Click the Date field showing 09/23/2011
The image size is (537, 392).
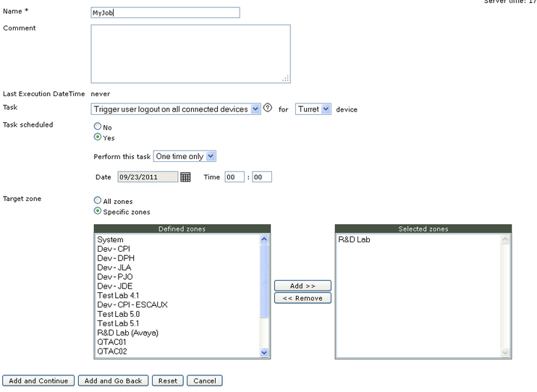click(x=148, y=177)
